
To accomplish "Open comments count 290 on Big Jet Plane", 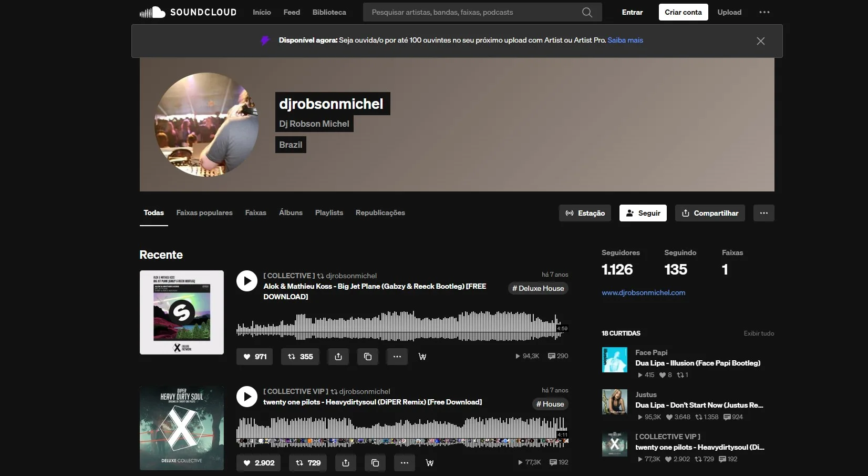I will click(x=558, y=356).
